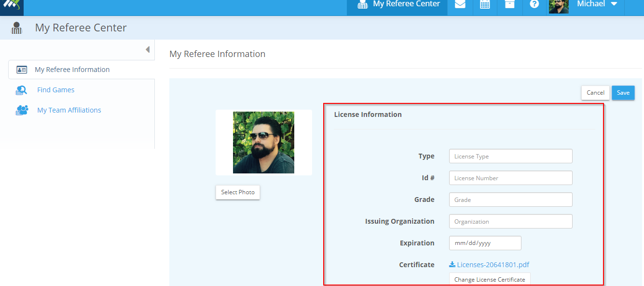Click Change License Certificate button
Image resolution: width=644 pixels, height=286 pixels.
[x=490, y=279]
